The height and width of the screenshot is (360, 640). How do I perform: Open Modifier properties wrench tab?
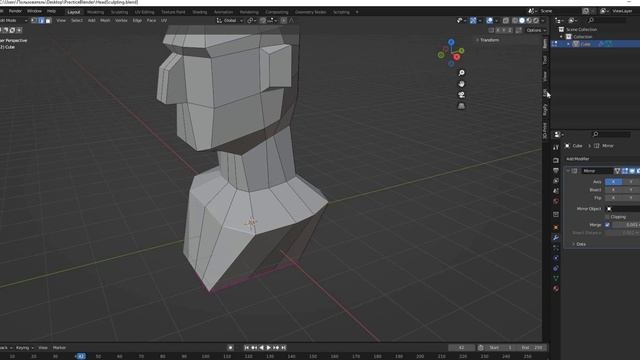pyautogui.click(x=556, y=238)
